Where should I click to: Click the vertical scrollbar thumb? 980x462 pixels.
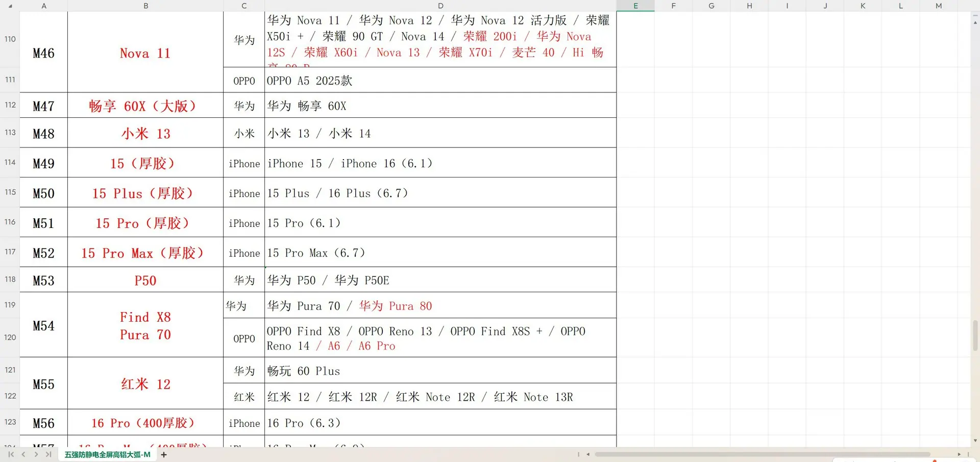pyautogui.click(x=975, y=335)
